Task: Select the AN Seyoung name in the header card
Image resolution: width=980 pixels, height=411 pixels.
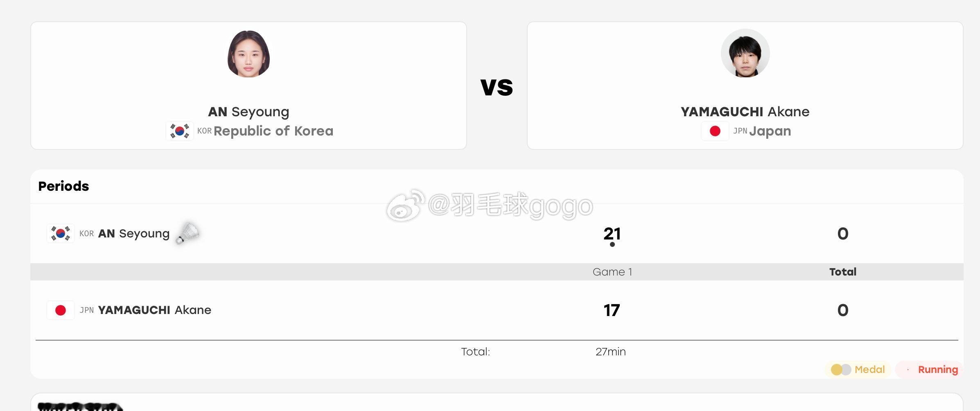Action: [x=248, y=112]
